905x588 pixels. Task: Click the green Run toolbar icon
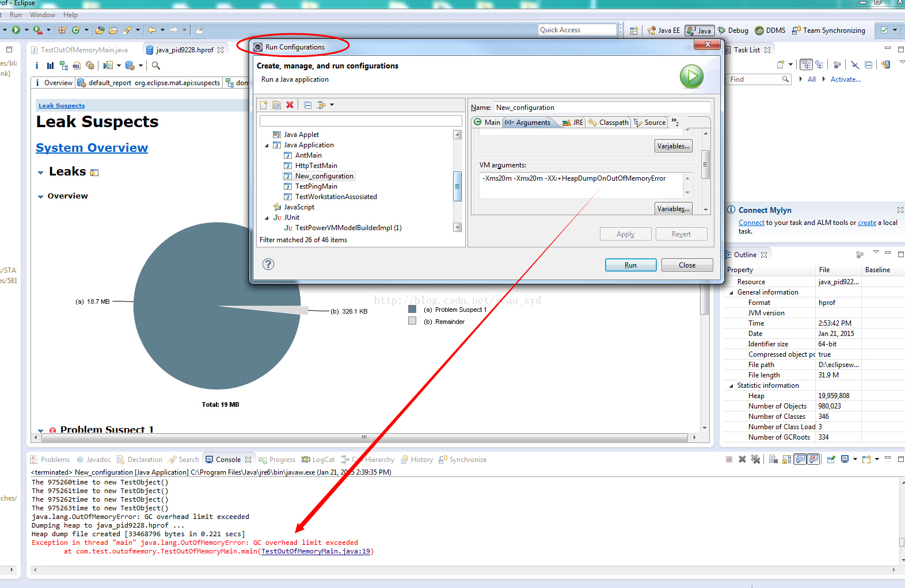(x=16, y=30)
